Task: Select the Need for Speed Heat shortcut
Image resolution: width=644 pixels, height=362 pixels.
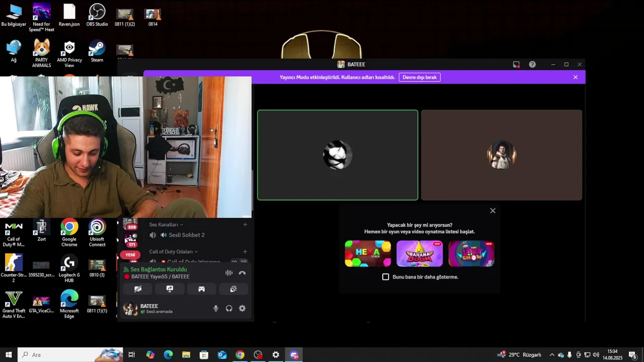Action: click(x=41, y=17)
